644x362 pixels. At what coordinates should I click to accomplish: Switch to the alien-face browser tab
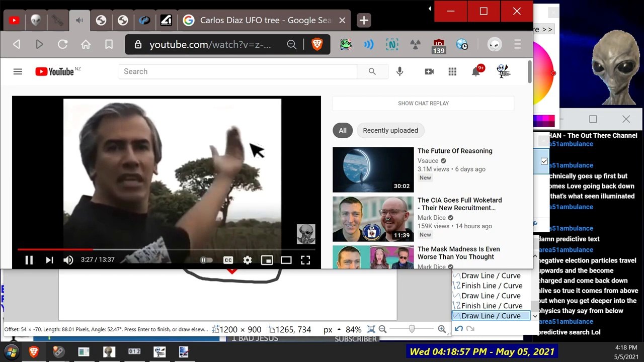tap(36, 21)
